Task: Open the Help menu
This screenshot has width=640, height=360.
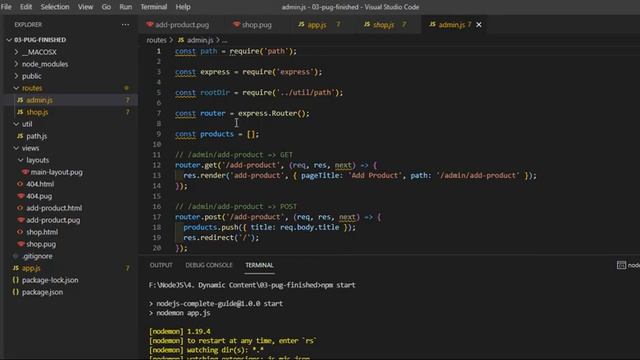Action: (183, 7)
